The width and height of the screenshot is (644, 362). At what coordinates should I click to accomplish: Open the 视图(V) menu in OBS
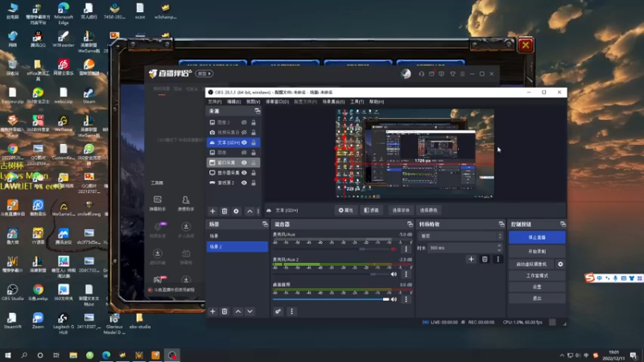click(x=253, y=102)
